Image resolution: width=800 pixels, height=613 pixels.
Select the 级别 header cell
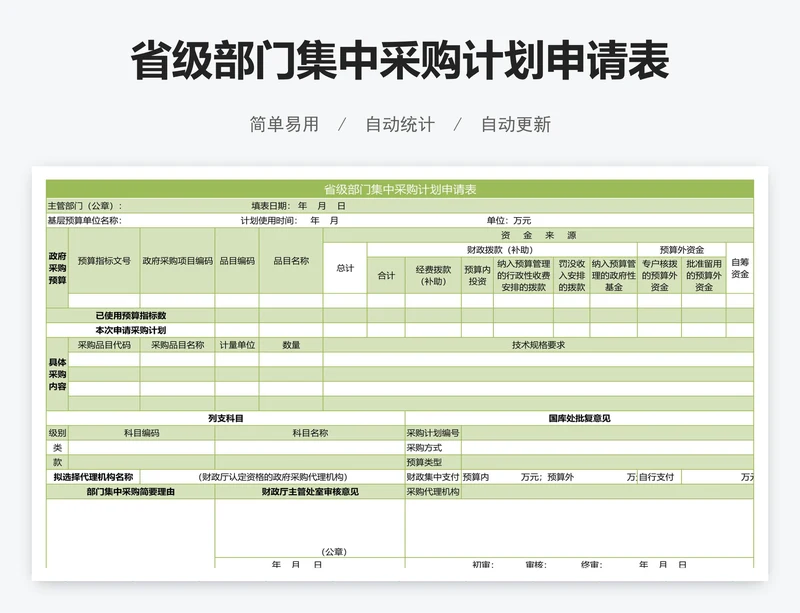57,433
